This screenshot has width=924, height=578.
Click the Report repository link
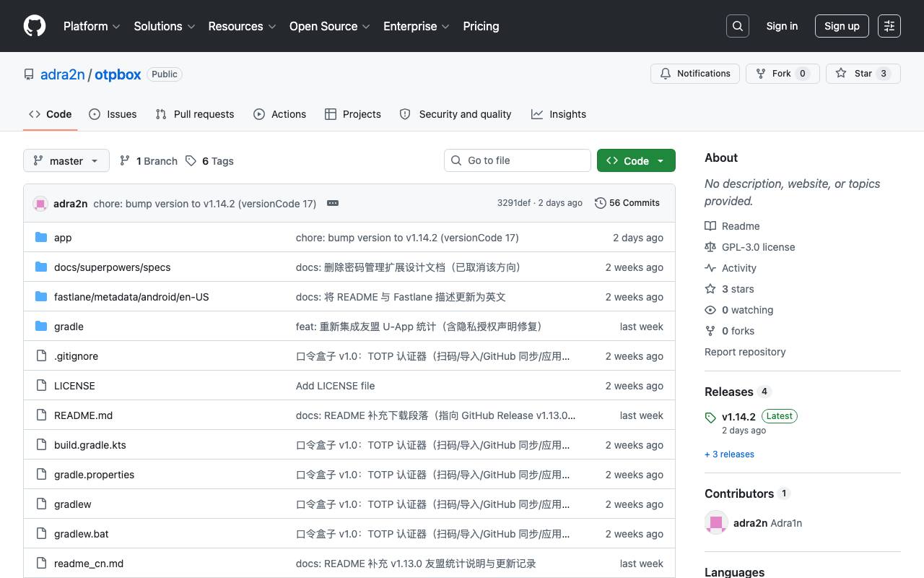click(745, 352)
